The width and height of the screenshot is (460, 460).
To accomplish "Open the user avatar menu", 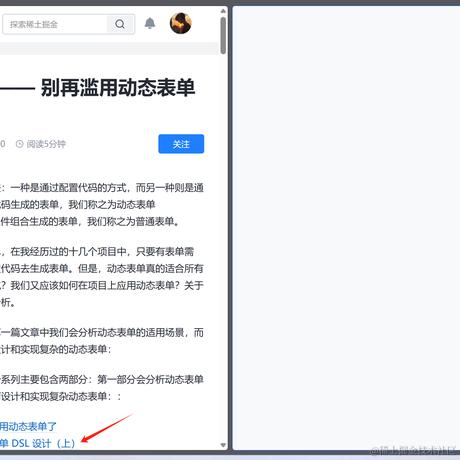I will pyautogui.click(x=181, y=23).
